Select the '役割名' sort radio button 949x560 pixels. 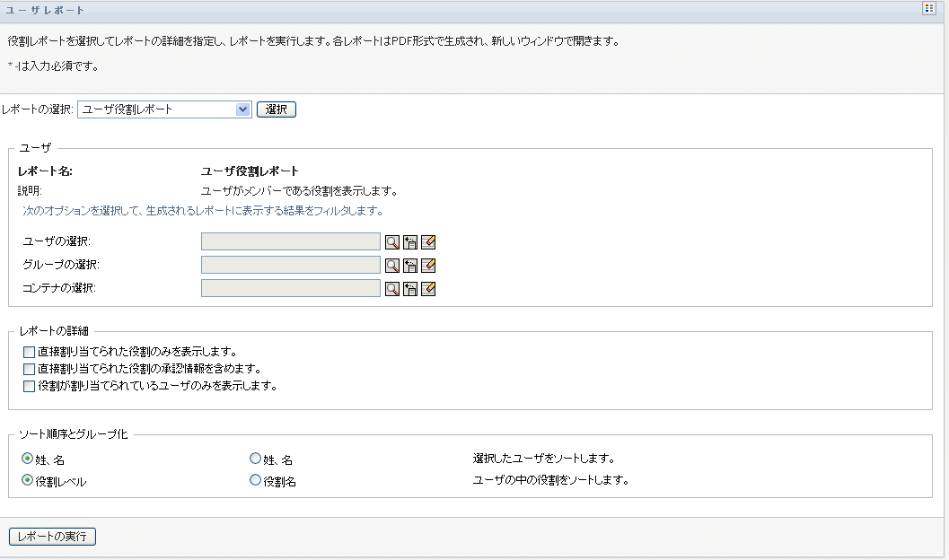point(255,480)
